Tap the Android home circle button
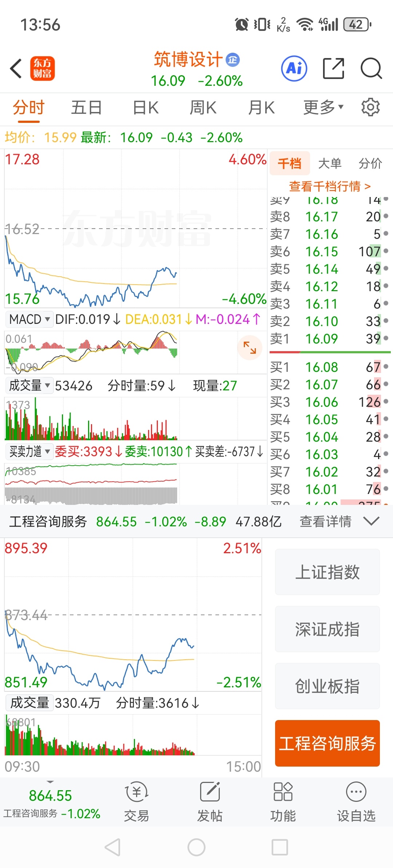393x868 pixels. coord(196,848)
